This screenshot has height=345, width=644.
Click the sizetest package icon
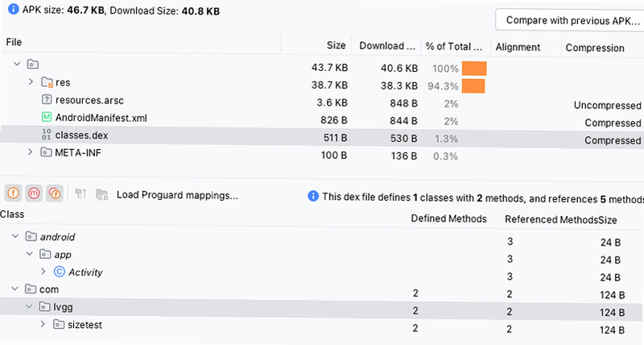[59, 324]
